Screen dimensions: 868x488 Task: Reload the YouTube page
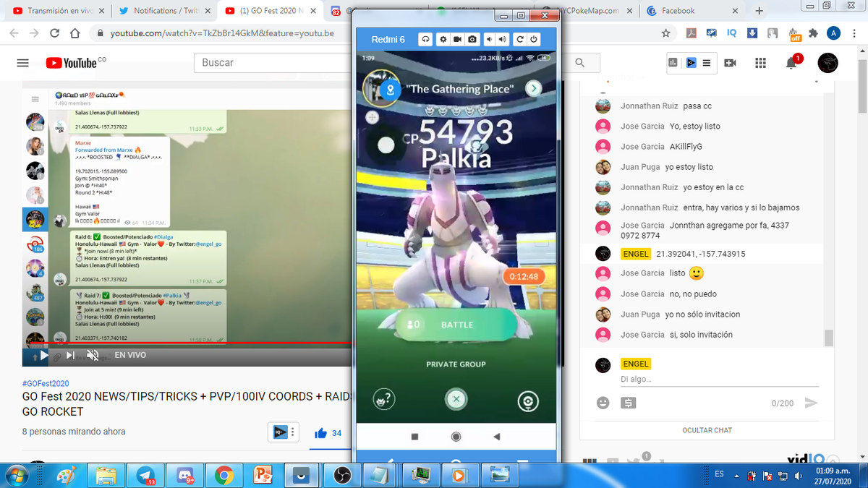(x=55, y=33)
